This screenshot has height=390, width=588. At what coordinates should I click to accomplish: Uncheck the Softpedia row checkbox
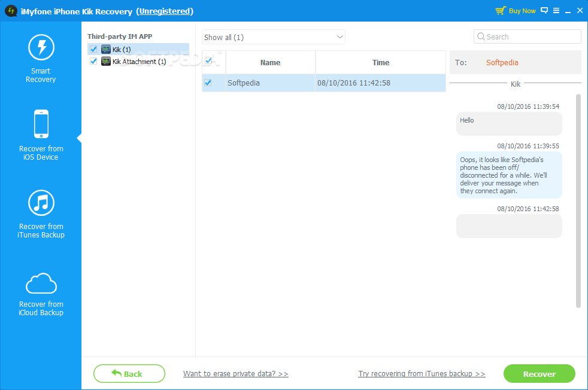pyautogui.click(x=208, y=83)
